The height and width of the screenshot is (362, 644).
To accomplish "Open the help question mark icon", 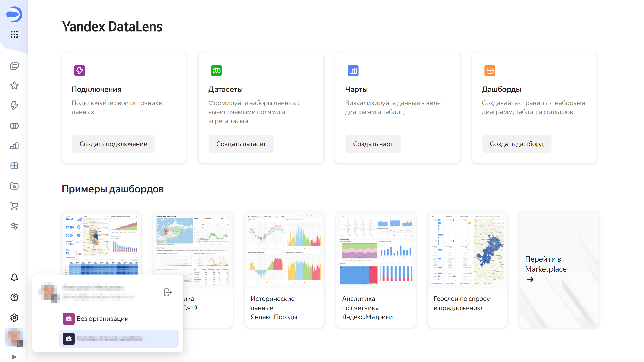I will pyautogui.click(x=14, y=297).
